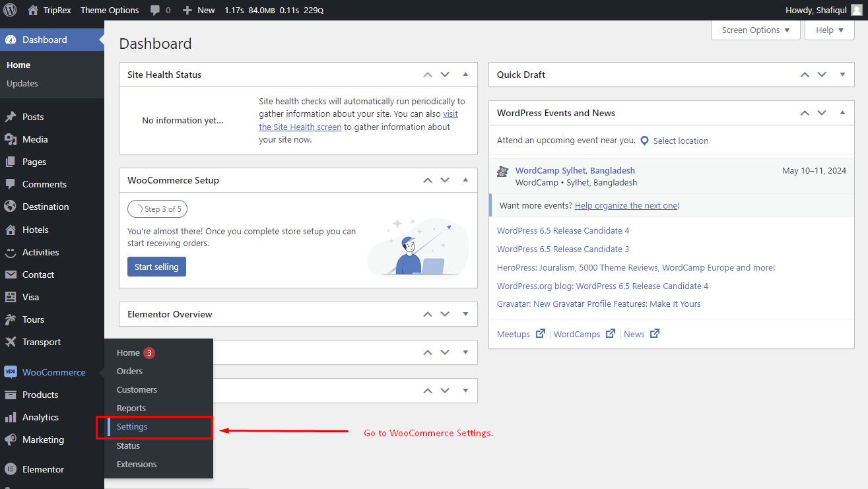Viewport: 868px width, 489px height.
Task: Click the Activities smiley icon
Action: click(x=11, y=252)
